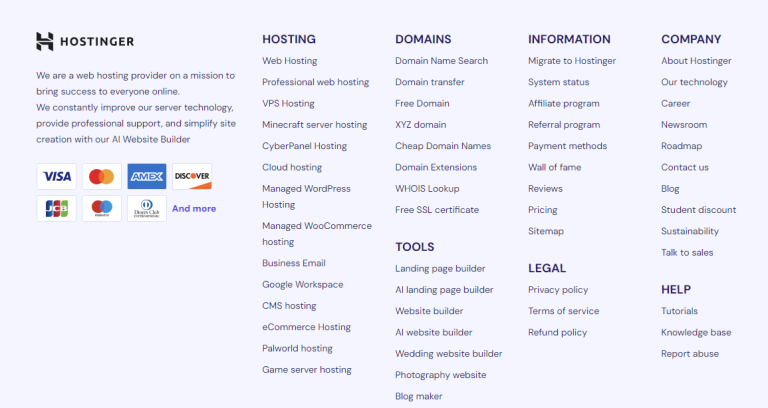This screenshot has height=408, width=768.
Task: Open AI landing page builder link
Action: point(444,290)
